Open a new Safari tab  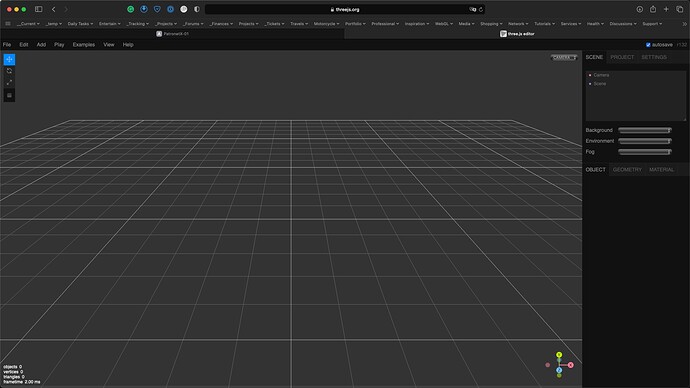pos(666,9)
